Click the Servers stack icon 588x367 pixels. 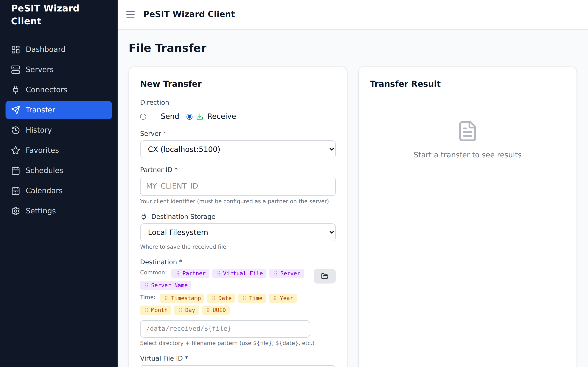(16, 70)
